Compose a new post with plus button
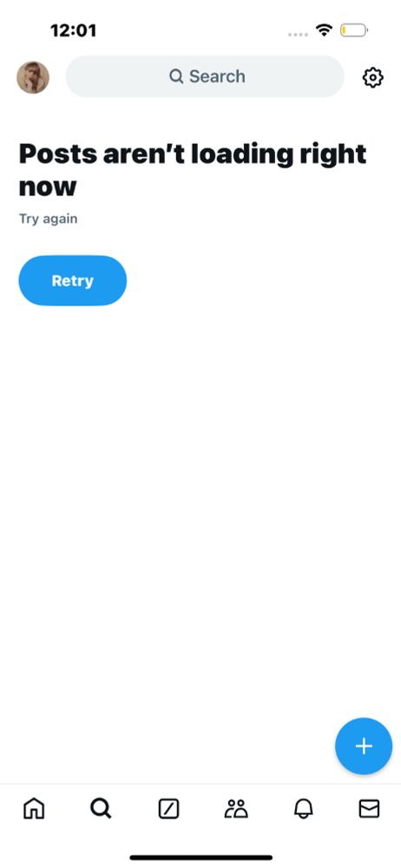 pyautogui.click(x=364, y=746)
